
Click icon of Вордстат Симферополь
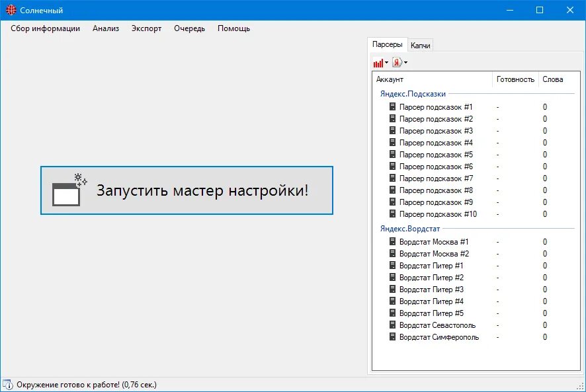coord(392,336)
